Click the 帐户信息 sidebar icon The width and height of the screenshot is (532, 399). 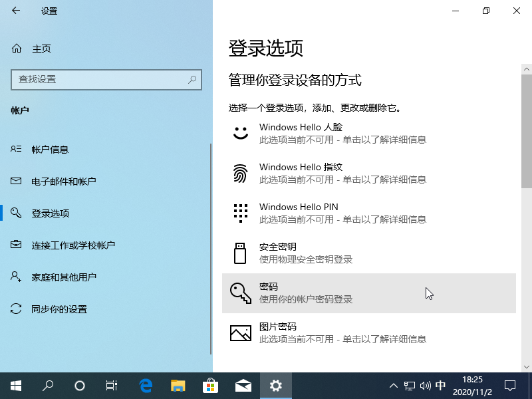(x=15, y=149)
